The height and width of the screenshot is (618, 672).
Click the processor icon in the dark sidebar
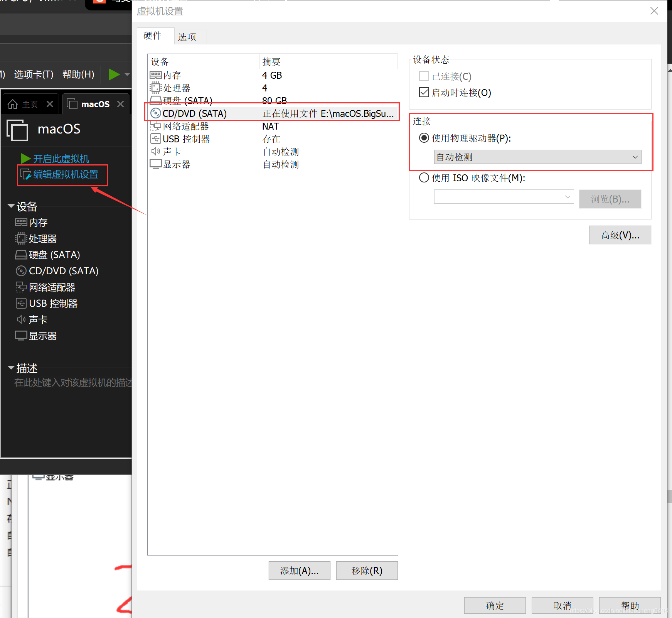(x=21, y=239)
